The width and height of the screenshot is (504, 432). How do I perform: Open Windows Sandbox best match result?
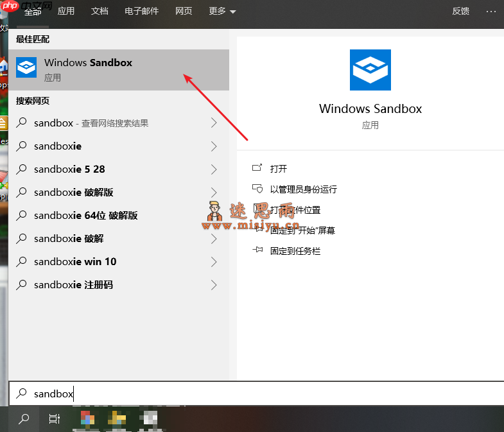tap(119, 70)
